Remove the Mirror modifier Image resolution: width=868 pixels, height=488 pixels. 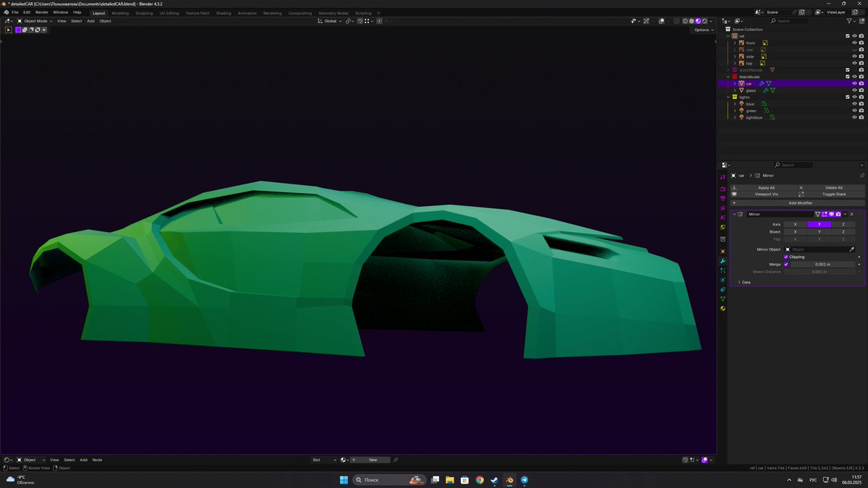(x=851, y=214)
